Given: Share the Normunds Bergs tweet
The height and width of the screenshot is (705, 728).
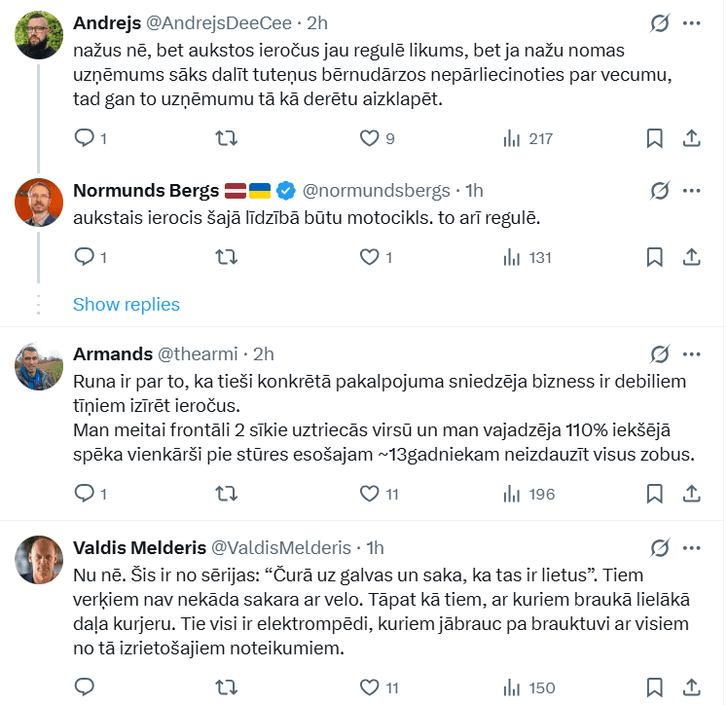Looking at the screenshot, I should pos(691,257).
